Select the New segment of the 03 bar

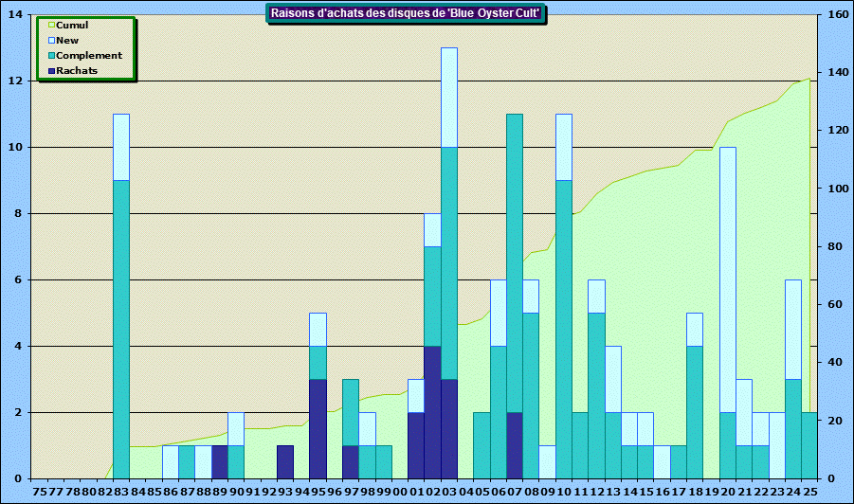(x=449, y=97)
